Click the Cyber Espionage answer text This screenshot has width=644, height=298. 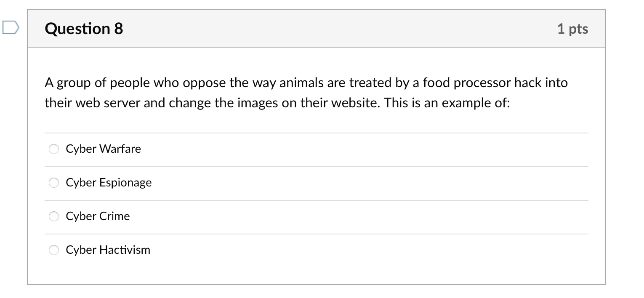[109, 182]
